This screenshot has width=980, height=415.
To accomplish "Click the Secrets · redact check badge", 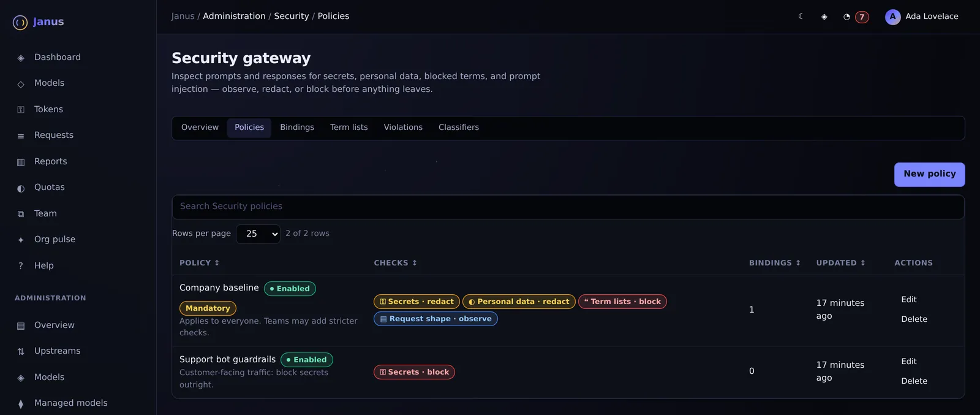I will click(417, 302).
